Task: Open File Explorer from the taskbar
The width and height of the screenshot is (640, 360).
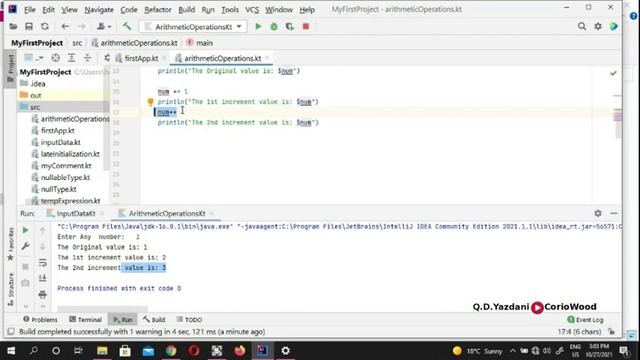Action: [102, 351]
